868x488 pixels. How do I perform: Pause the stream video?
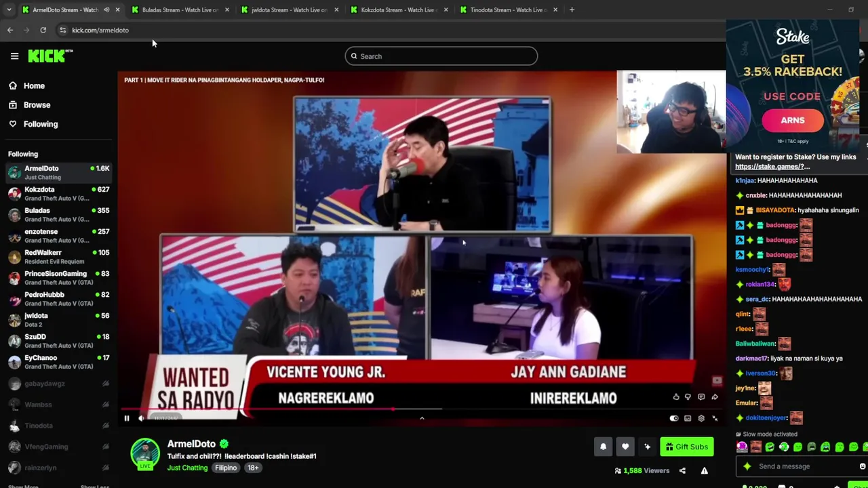(127, 418)
